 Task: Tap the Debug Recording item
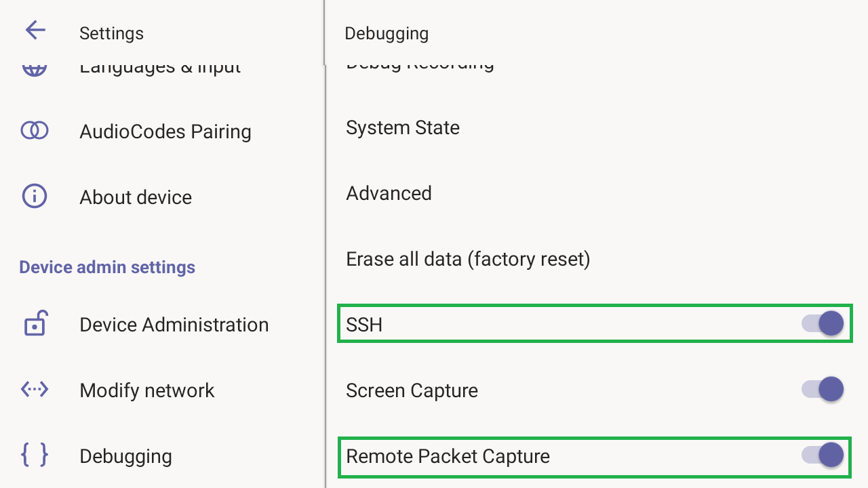420,65
